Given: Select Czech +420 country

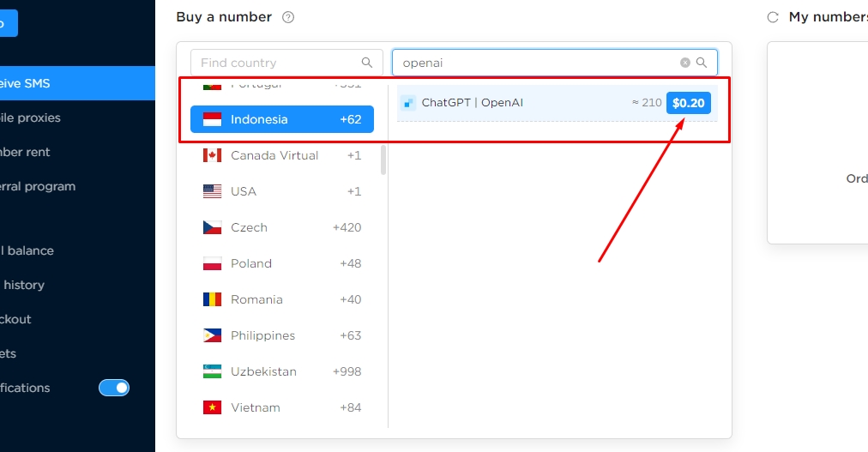Looking at the screenshot, I should (x=282, y=227).
